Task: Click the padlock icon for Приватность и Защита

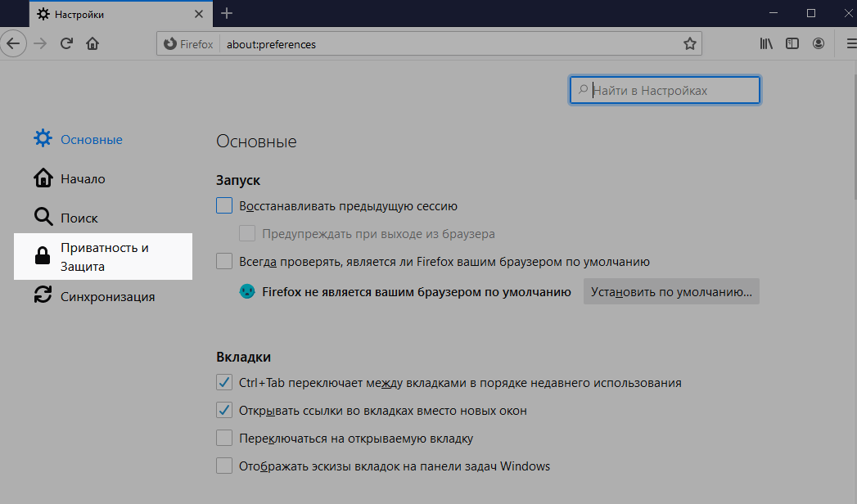Action: [x=42, y=255]
